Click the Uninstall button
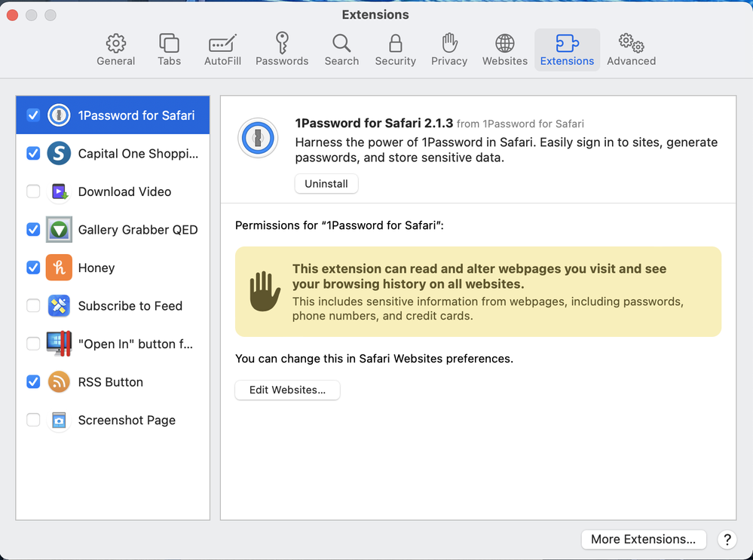 click(x=326, y=184)
